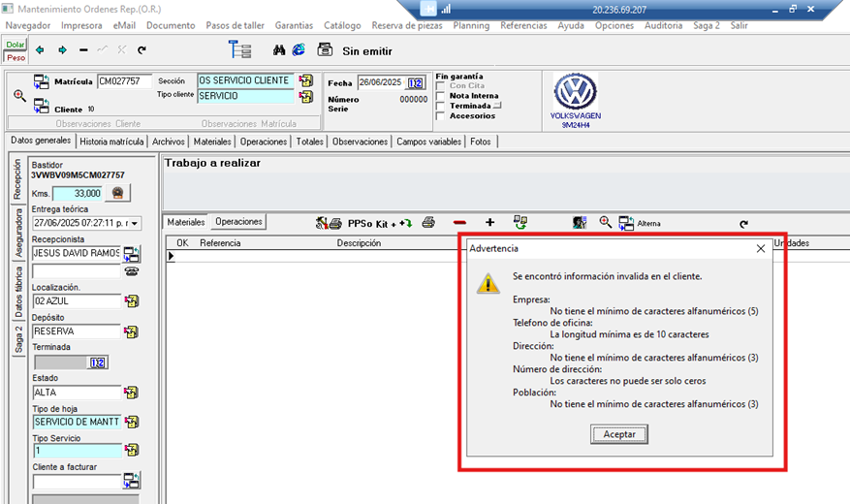Click red minus icon in materials toolbar
Screen dimensions: 850x504
(x=459, y=222)
